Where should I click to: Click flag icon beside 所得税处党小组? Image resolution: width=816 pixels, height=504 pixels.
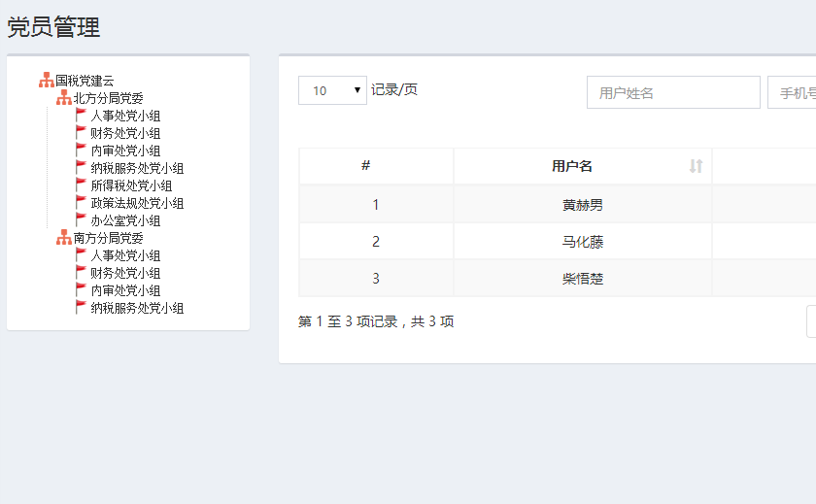[x=82, y=185]
